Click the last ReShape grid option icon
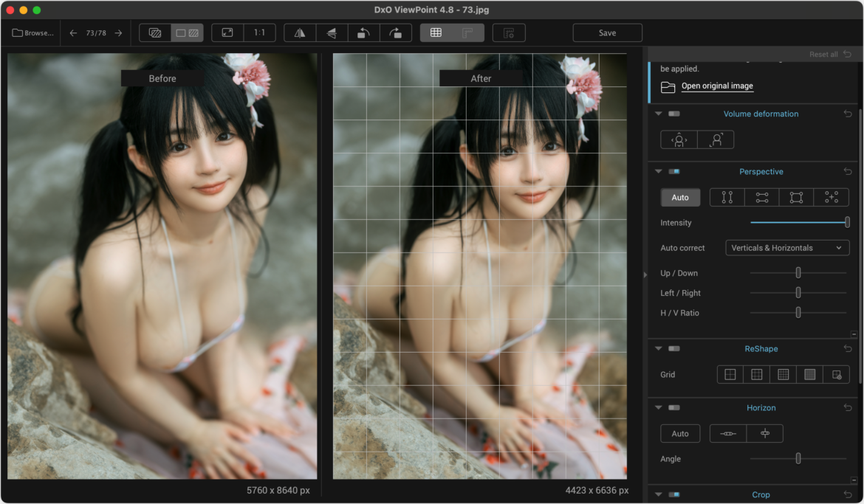 click(x=837, y=375)
